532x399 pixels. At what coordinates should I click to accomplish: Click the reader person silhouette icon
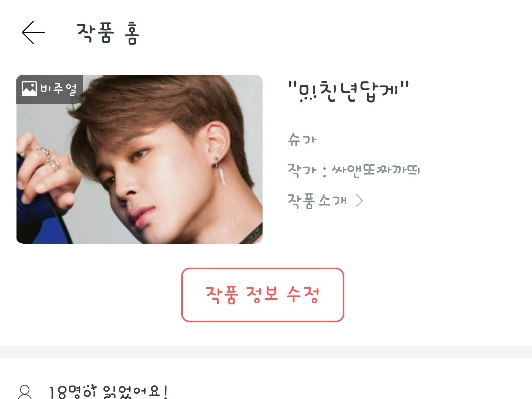click(25, 392)
